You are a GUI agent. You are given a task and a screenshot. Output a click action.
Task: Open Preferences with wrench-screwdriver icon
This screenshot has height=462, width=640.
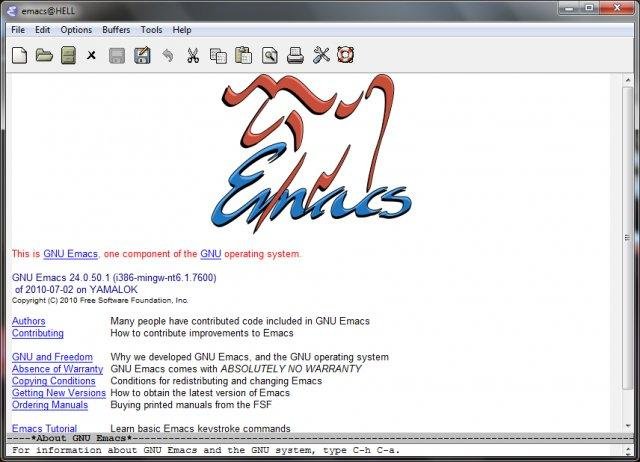[x=321, y=55]
